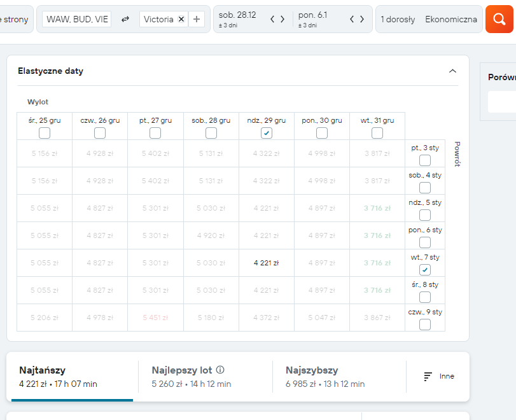Move departure date sob. 28.12 to the previous day

click(x=272, y=20)
